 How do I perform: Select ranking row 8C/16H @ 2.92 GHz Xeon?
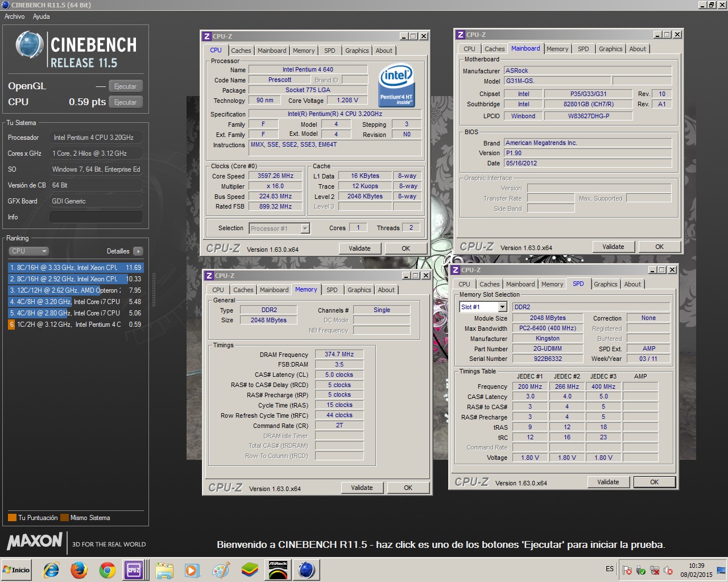76,279
